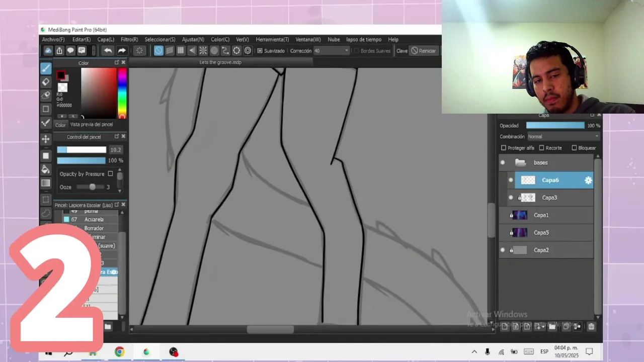Screen dimensions: 644x362
Task: Click Chrome icon in taskbar
Action: pyautogui.click(x=119, y=352)
